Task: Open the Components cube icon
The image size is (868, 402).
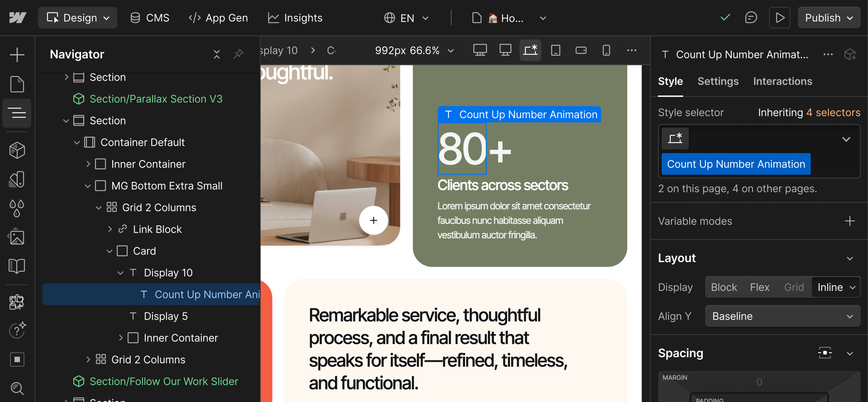Action: coord(17,150)
